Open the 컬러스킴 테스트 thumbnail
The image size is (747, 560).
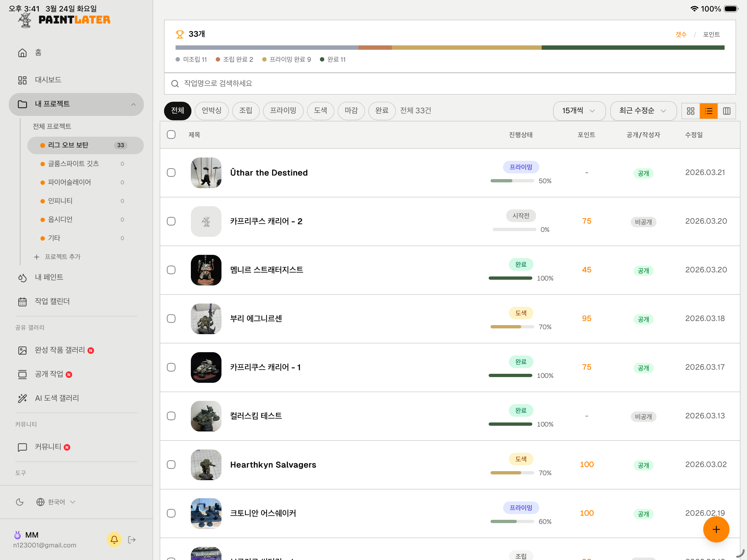click(206, 416)
